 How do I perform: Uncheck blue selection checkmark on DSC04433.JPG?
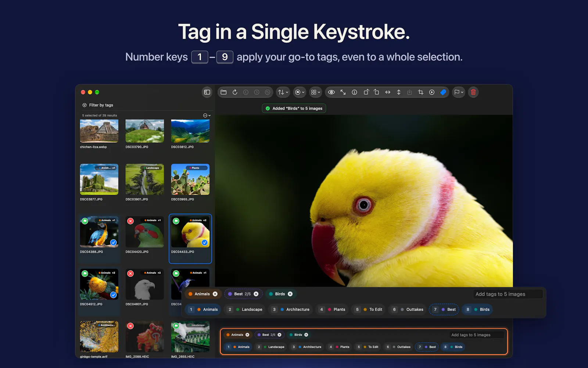(205, 243)
